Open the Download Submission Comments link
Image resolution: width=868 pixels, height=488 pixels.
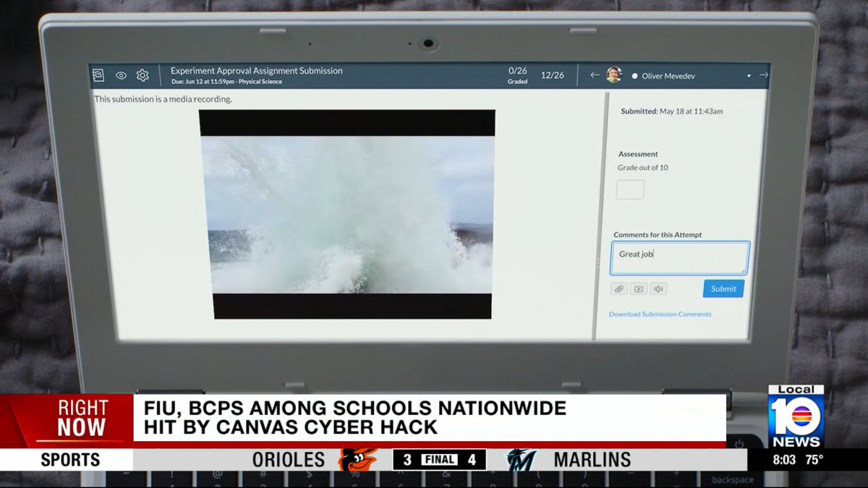pyautogui.click(x=660, y=314)
